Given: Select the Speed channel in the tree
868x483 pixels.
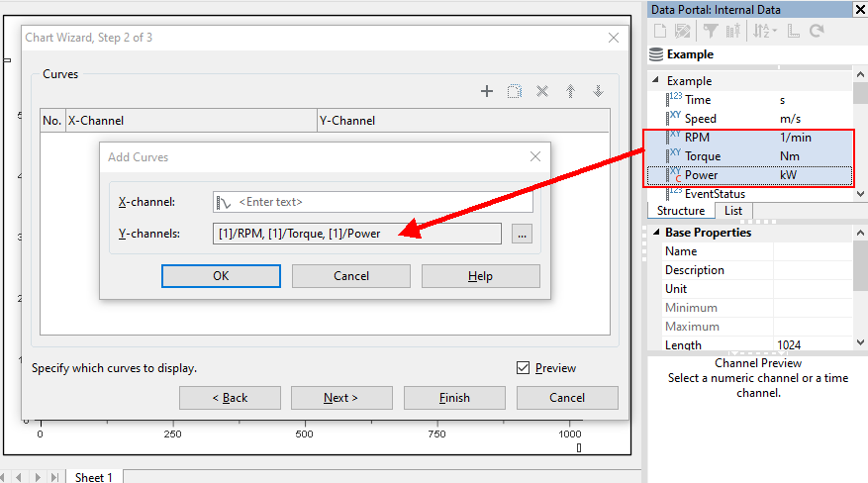Looking at the screenshot, I should click(701, 119).
